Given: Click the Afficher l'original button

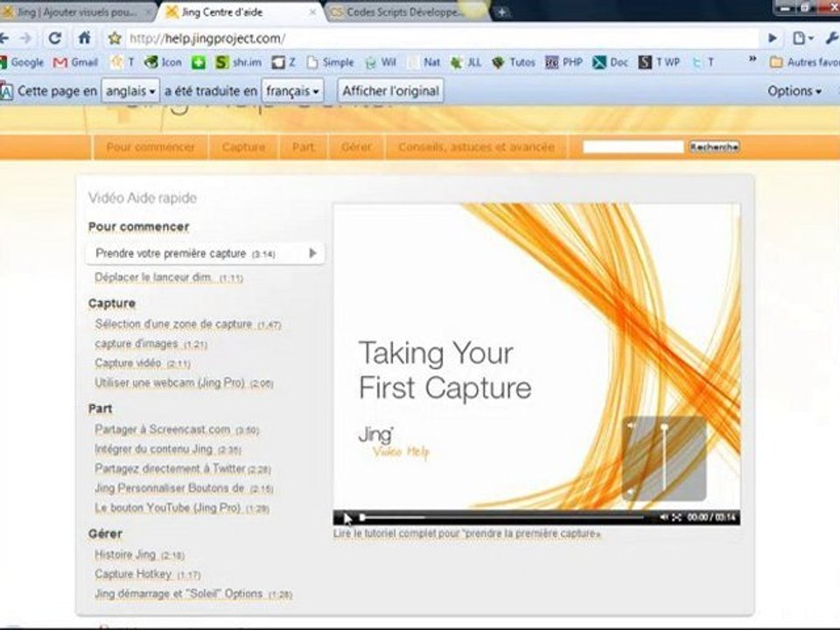Looking at the screenshot, I should click(391, 91).
